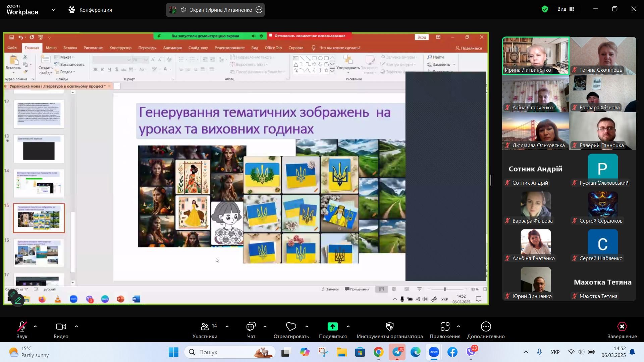Click the УКР language indicator in system tray
Viewport: 644px width, 362px height.
click(555, 352)
